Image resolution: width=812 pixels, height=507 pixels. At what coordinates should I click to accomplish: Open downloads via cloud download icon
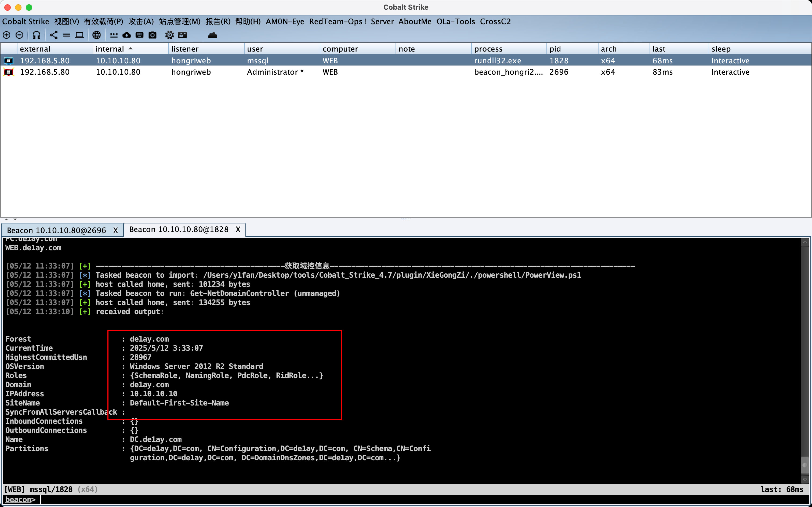[x=127, y=35]
